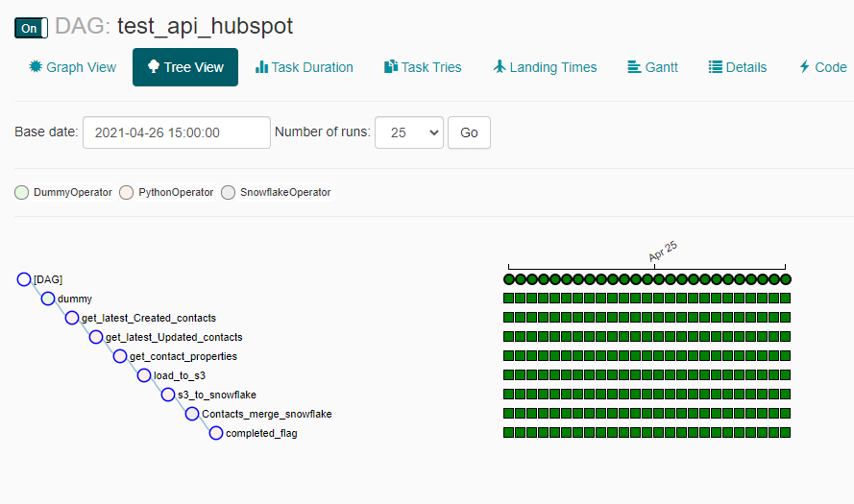Click the DummyOperator legend circle
This screenshot has width=854, height=504.
pos(22,193)
